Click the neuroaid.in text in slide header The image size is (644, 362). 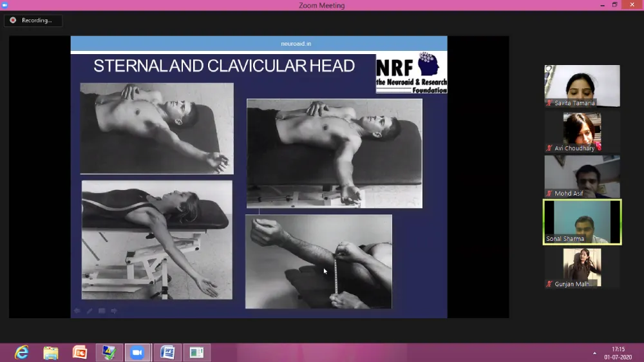pos(296,44)
